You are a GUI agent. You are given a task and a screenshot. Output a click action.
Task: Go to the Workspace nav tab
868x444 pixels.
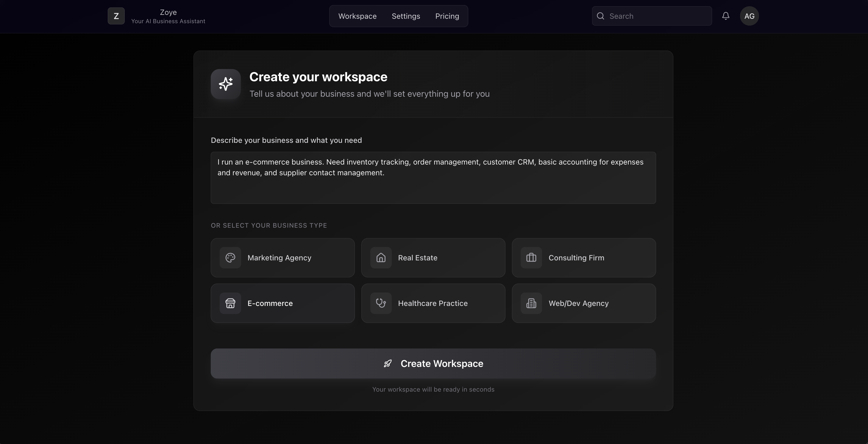point(357,16)
